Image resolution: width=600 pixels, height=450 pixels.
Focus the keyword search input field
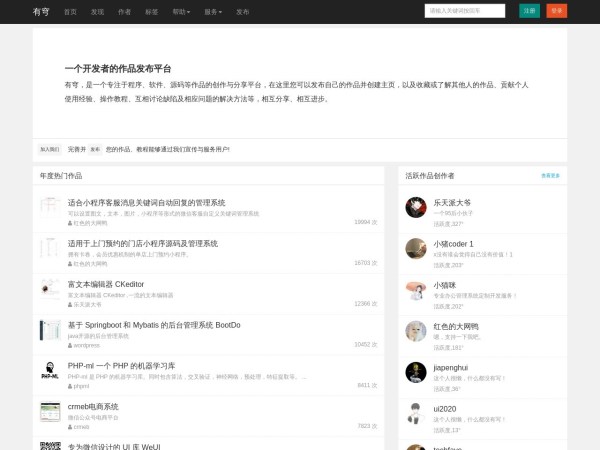pyautogui.click(x=465, y=11)
